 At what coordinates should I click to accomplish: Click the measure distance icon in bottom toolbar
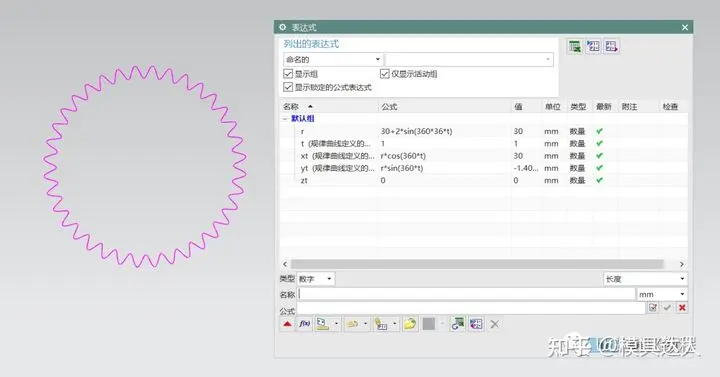323,324
